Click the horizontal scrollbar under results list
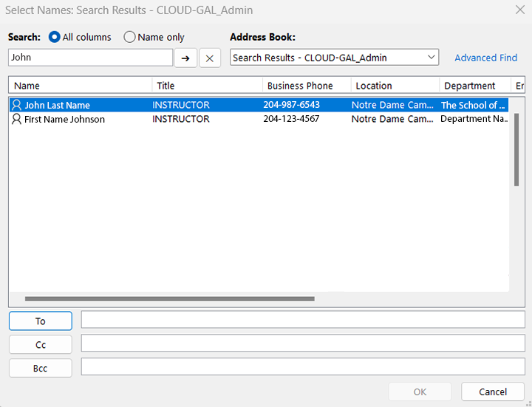This screenshot has width=532, height=407. (x=170, y=299)
